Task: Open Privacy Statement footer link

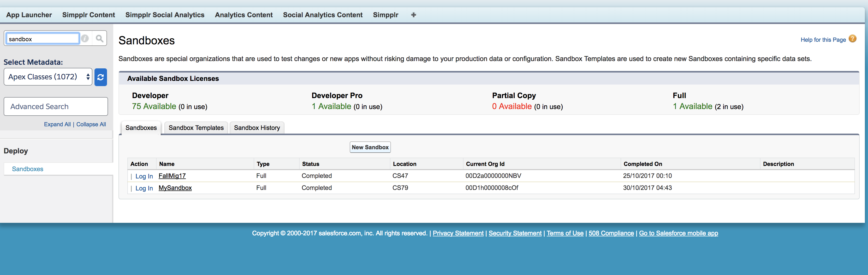Action: tap(458, 233)
